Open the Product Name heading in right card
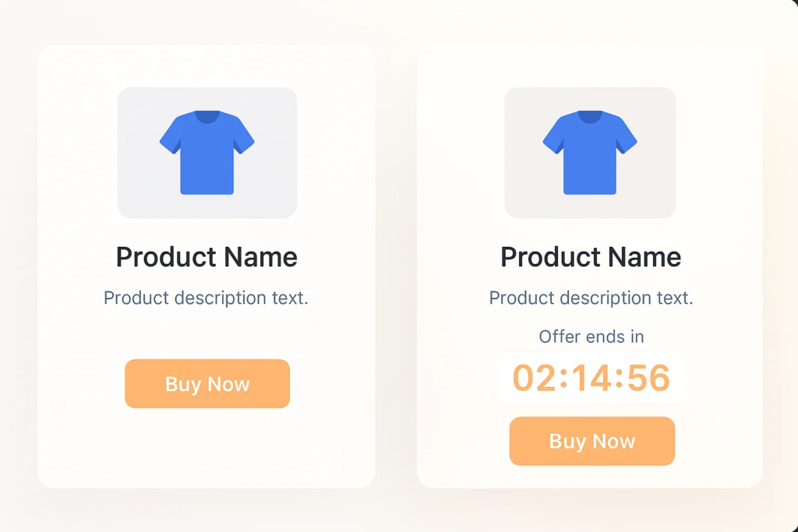The width and height of the screenshot is (798, 532). click(591, 257)
